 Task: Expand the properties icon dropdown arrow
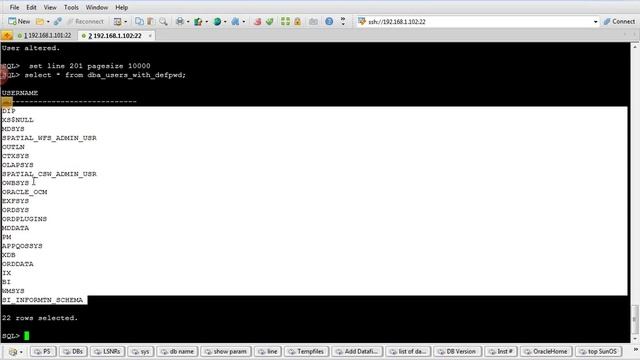[125, 22]
